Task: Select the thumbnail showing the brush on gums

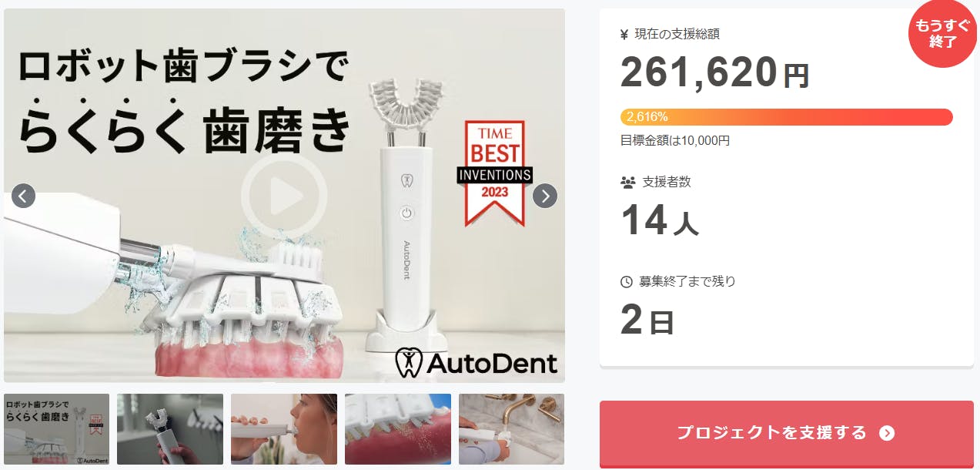Action: tap(398, 429)
